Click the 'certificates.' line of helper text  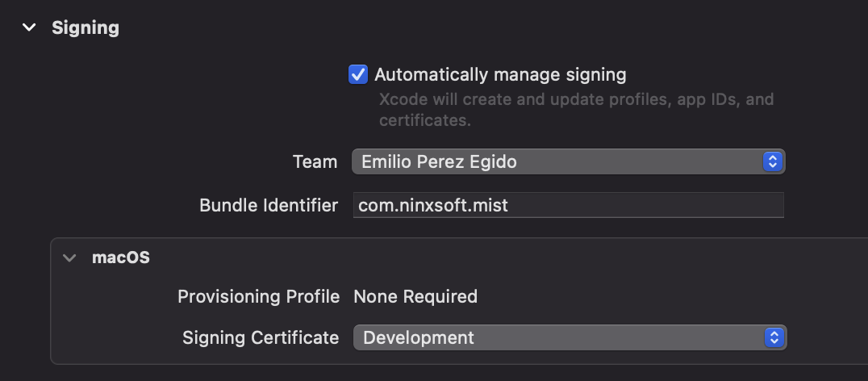424,121
